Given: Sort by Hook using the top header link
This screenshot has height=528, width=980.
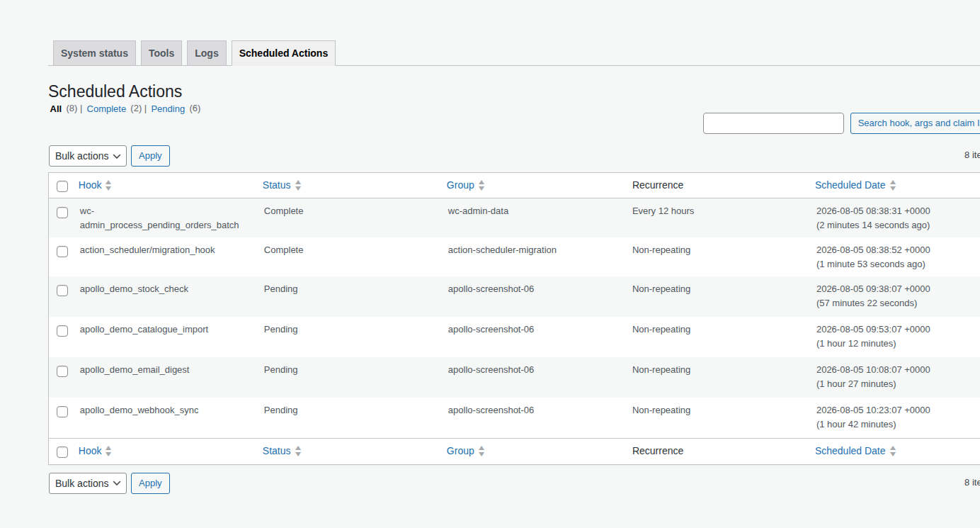Looking at the screenshot, I should tap(90, 185).
